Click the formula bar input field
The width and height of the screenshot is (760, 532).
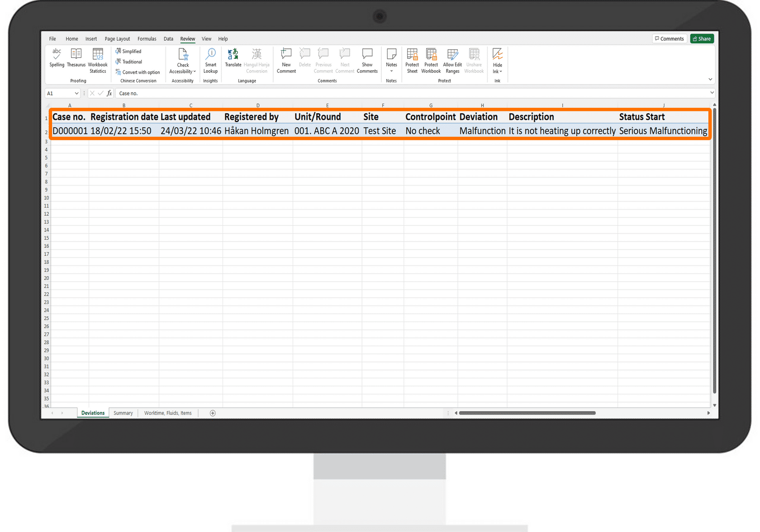[407, 93]
